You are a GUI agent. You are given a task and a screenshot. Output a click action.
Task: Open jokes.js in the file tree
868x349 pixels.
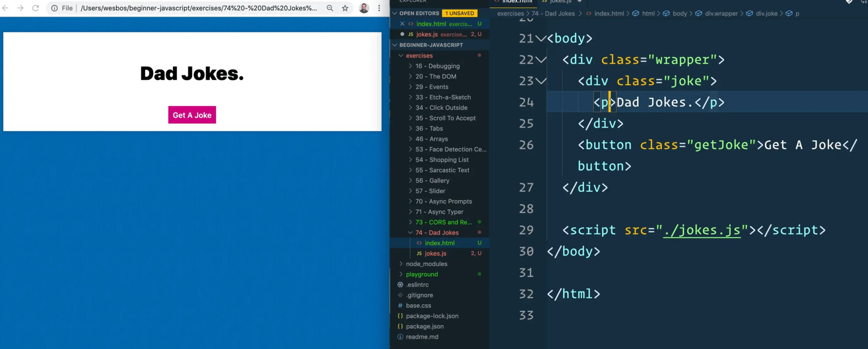[x=435, y=253]
